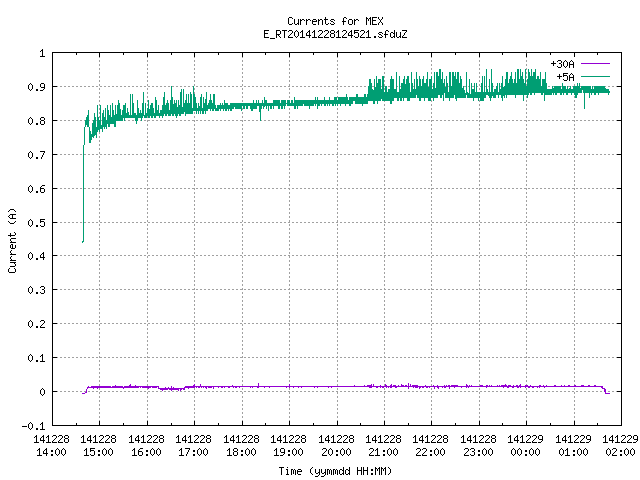Click the x-axis tick 141228 16:00
This screenshot has width=640, height=480.
pos(146,445)
